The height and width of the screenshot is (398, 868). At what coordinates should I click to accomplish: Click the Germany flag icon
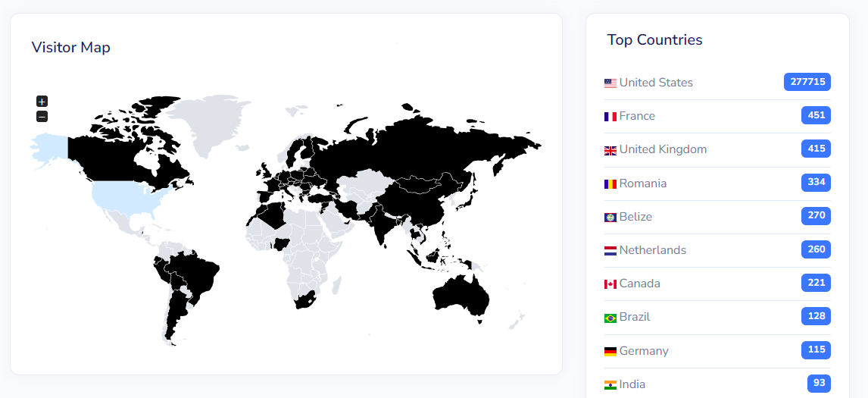click(x=610, y=352)
